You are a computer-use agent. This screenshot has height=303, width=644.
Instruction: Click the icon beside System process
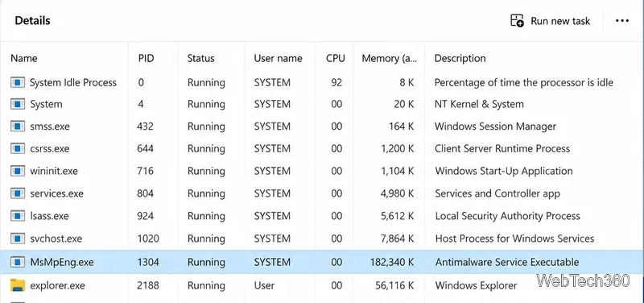18,104
